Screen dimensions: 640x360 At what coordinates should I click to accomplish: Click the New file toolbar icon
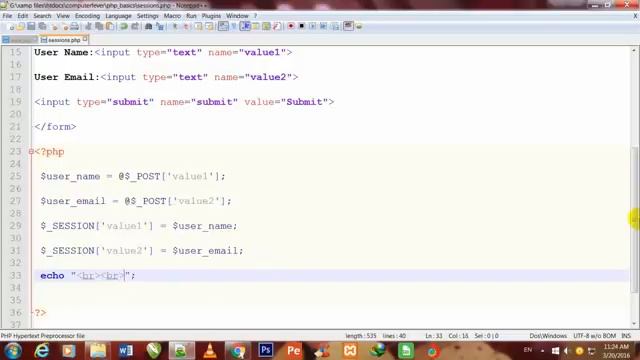click(11, 27)
